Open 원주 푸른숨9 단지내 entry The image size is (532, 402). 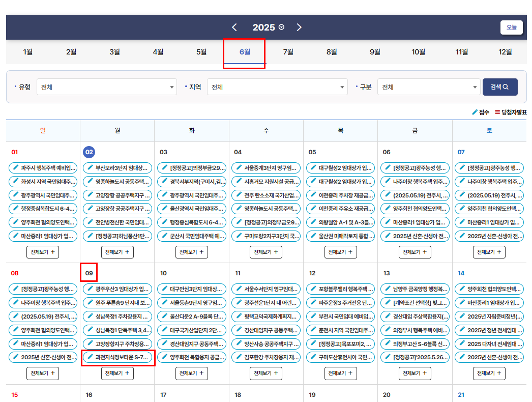pos(117,303)
